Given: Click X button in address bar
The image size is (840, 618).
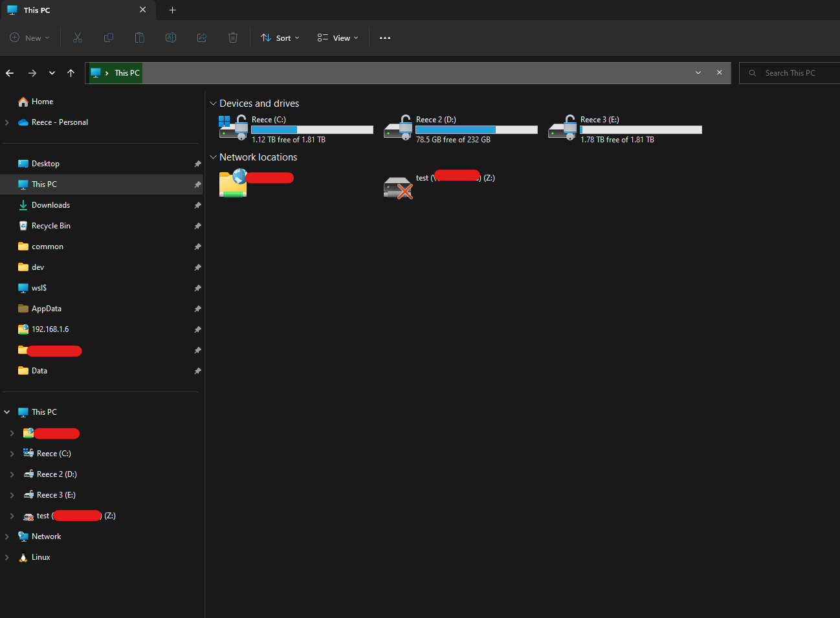Looking at the screenshot, I should (720, 72).
